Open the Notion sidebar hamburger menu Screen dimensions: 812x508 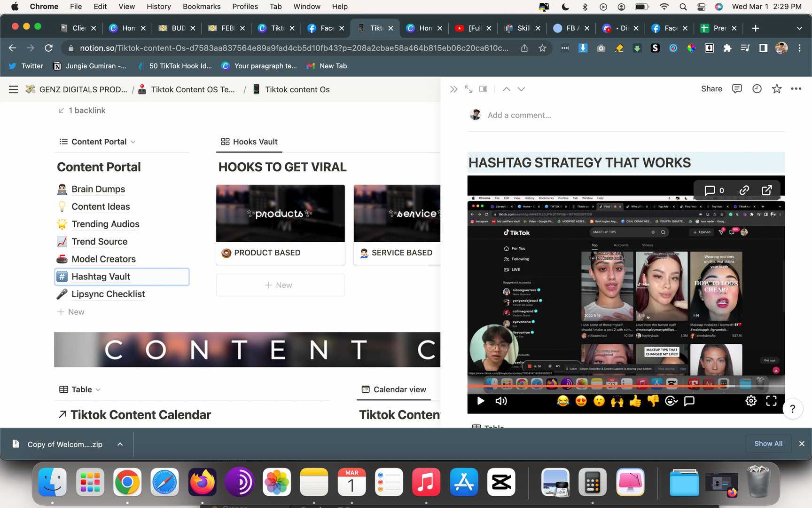click(x=13, y=89)
